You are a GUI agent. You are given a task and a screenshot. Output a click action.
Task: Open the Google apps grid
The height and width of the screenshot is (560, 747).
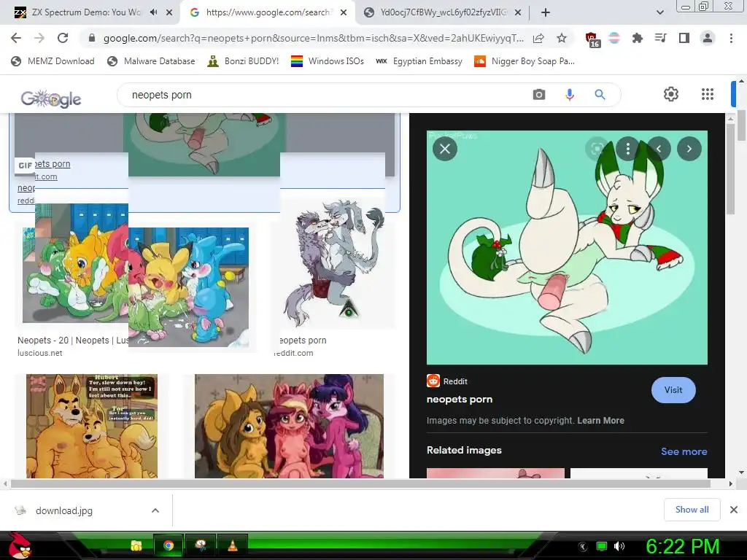(x=708, y=94)
